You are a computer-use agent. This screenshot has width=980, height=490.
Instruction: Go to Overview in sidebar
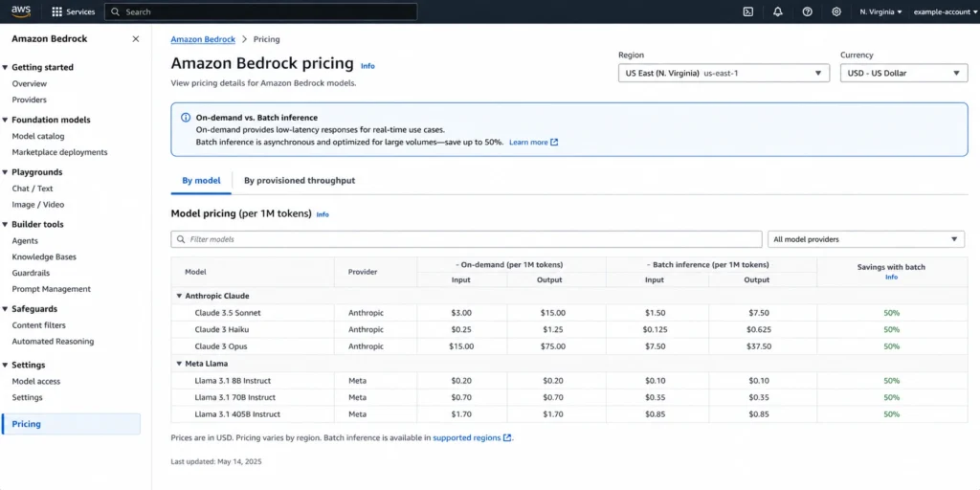(30, 84)
